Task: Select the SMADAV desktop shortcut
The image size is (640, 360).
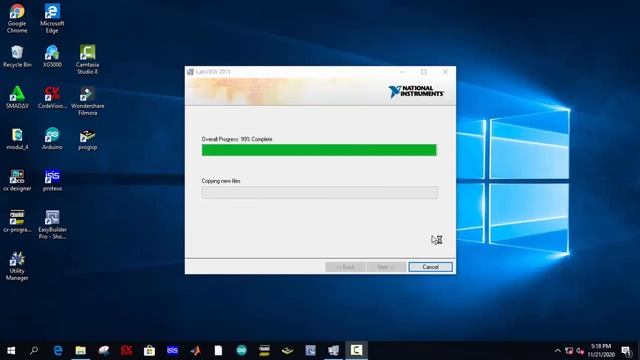Action: pyautogui.click(x=17, y=97)
